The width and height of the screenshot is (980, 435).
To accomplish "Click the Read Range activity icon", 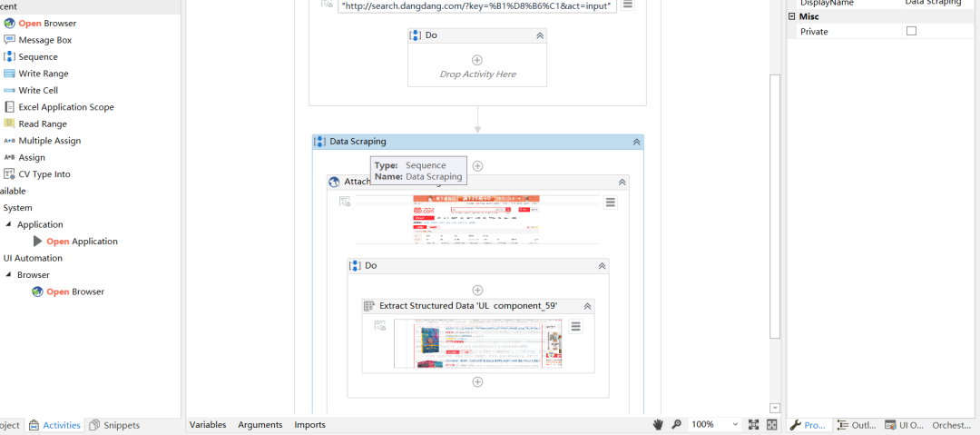I will point(9,124).
